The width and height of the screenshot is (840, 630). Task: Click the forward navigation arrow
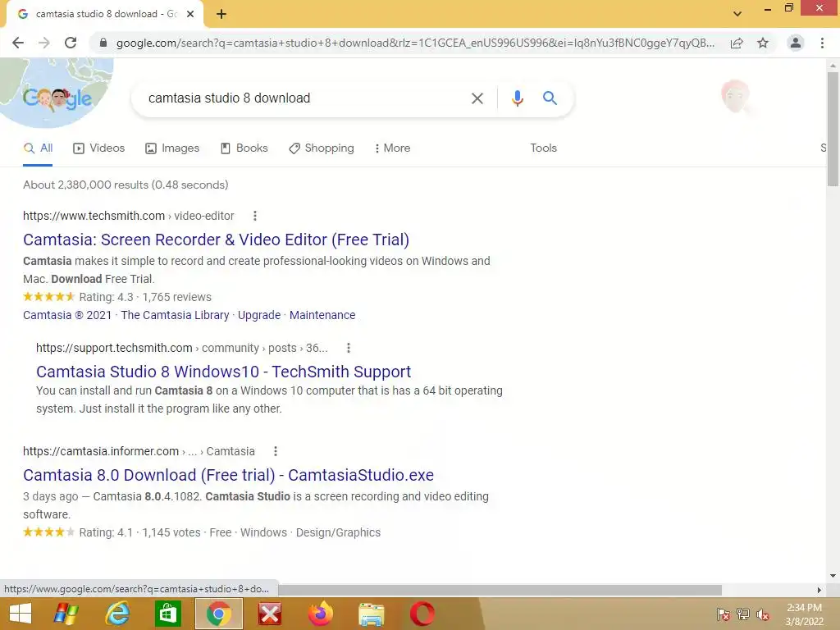click(x=44, y=43)
